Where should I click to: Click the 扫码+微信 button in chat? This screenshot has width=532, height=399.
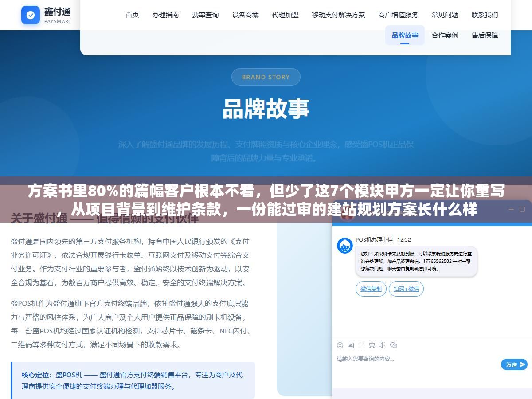[406, 289]
